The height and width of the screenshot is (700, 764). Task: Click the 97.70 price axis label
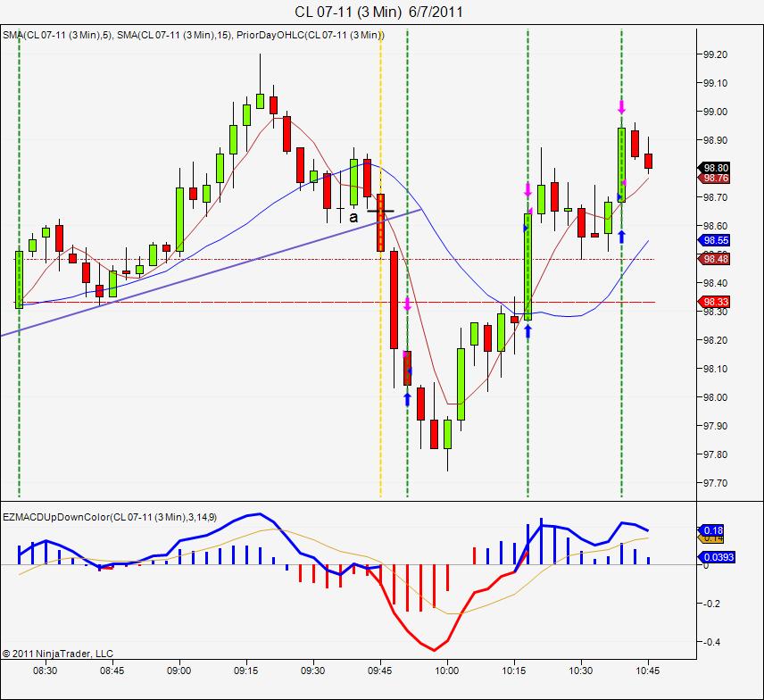click(x=715, y=483)
